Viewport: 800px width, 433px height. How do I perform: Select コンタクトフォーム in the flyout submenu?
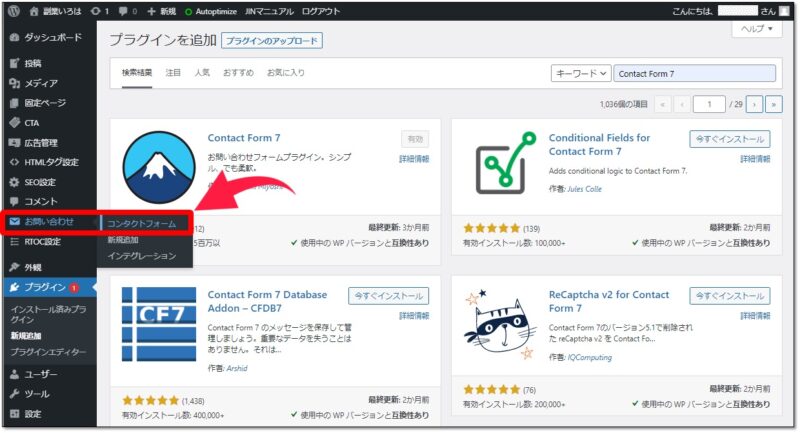pyautogui.click(x=141, y=224)
